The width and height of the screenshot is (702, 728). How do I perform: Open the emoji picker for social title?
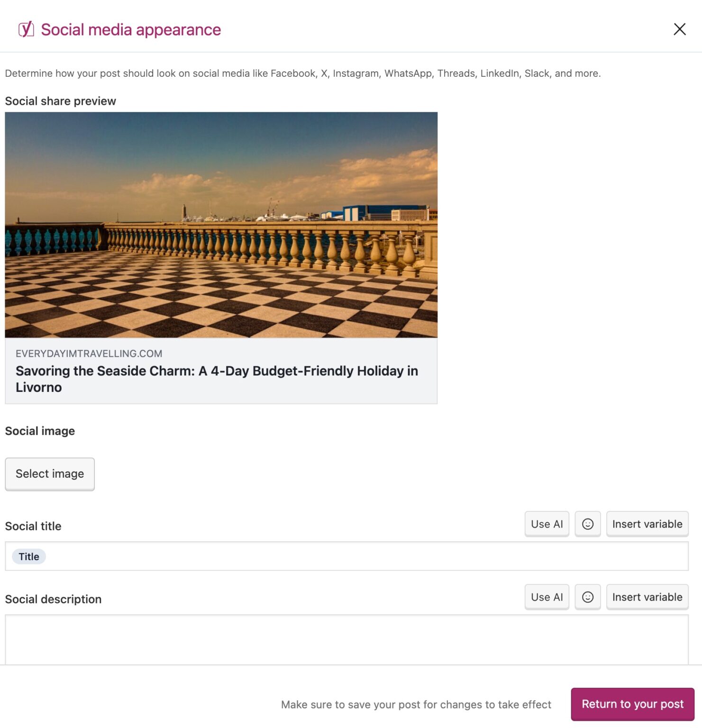coord(587,524)
